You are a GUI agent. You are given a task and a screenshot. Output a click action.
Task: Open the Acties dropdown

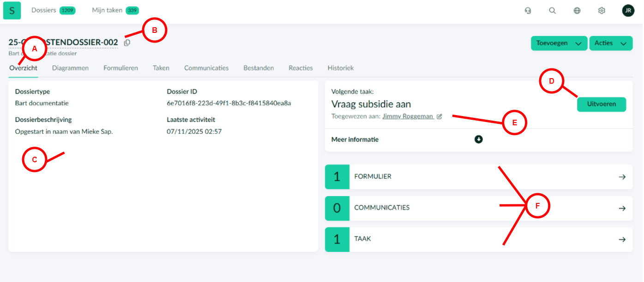coord(610,43)
